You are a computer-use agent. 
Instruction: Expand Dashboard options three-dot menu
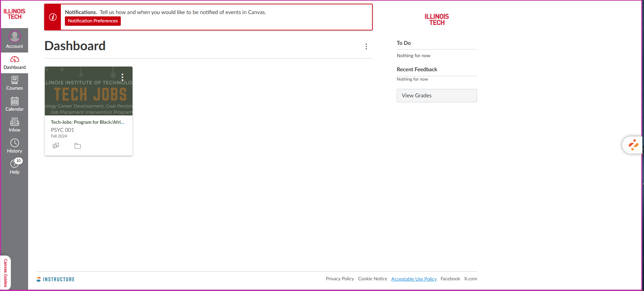[366, 46]
